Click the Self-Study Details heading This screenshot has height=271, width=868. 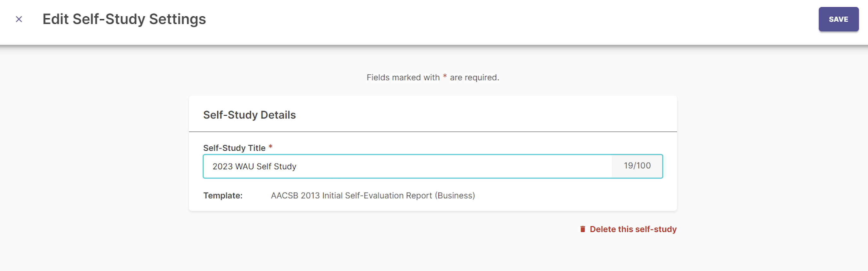click(x=249, y=115)
